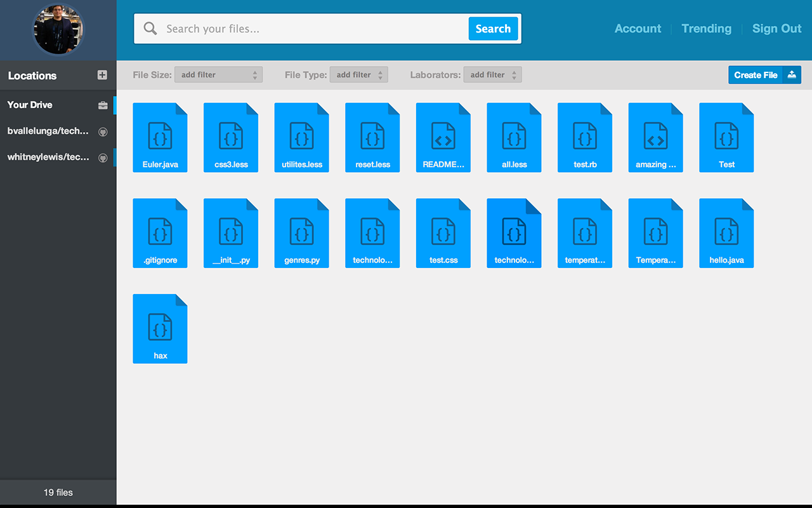The width and height of the screenshot is (812, 508).
Task: Open the .gitignore file
Action: point(160,233)
